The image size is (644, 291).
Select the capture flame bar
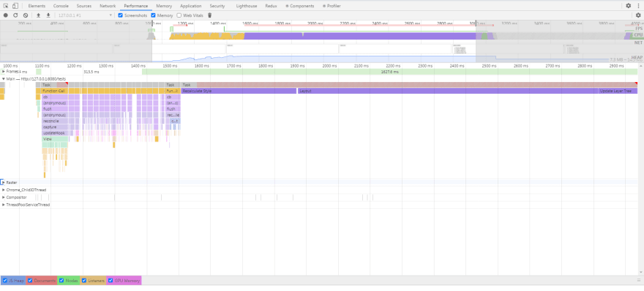click(55, 128)
